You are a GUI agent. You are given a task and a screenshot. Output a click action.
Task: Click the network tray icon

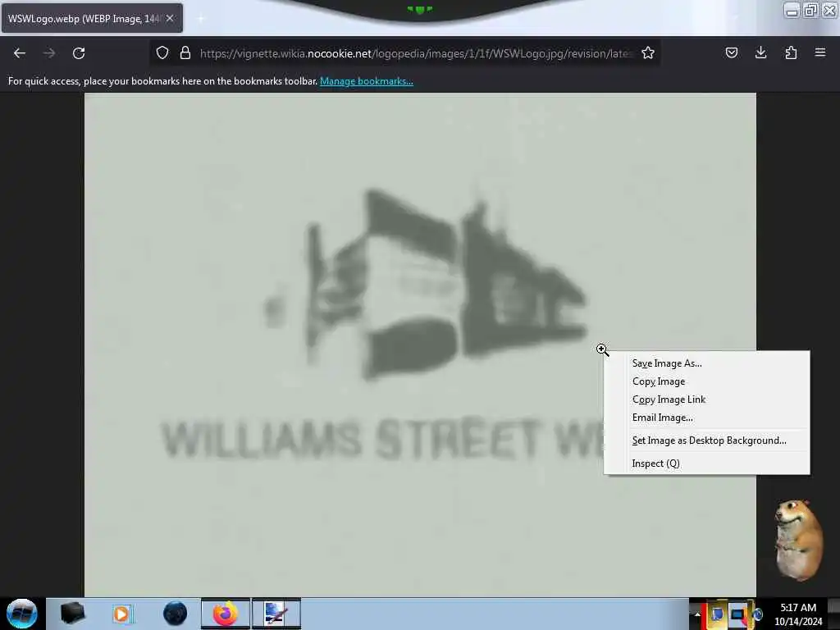coord(738,615)
